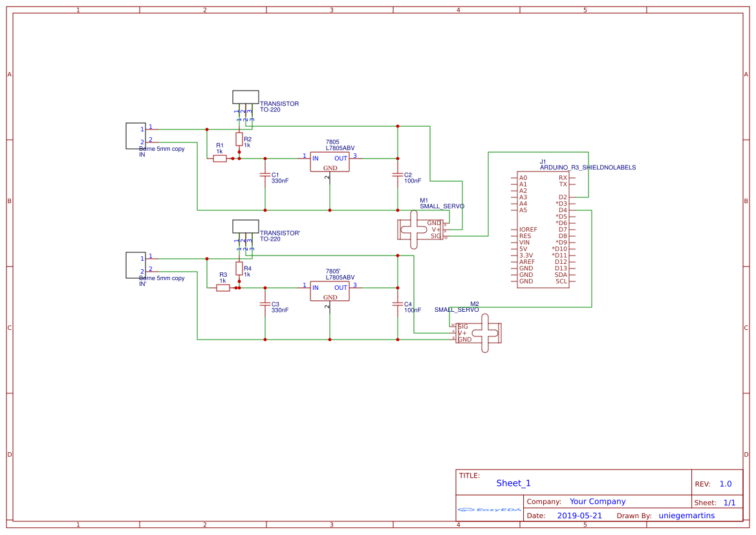The height and width of the screenshot is (535, 756).
Task: Click the RX pin label on Arduino
Action: 563,178
